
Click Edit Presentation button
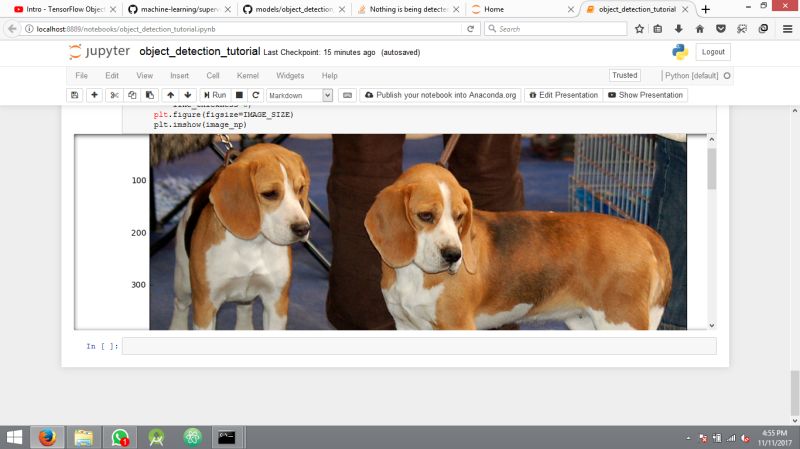(x=563, y=95)
